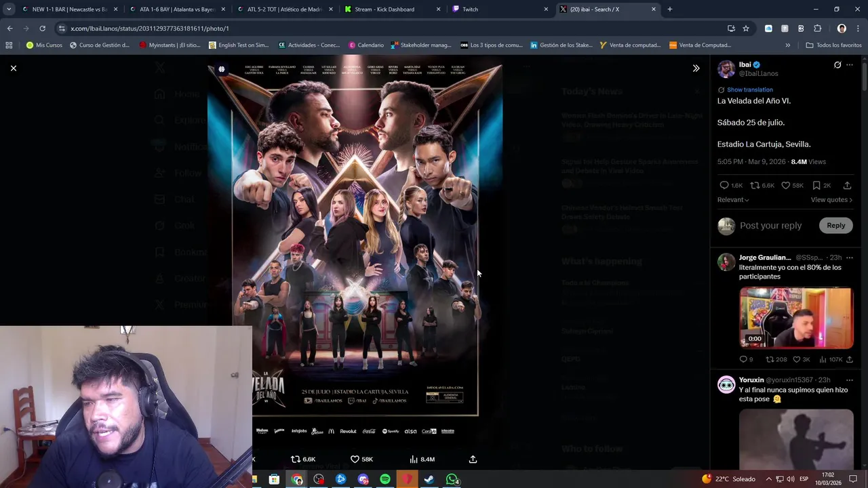Play Jorge Graulian's video reply

click(x=796, y=318)
